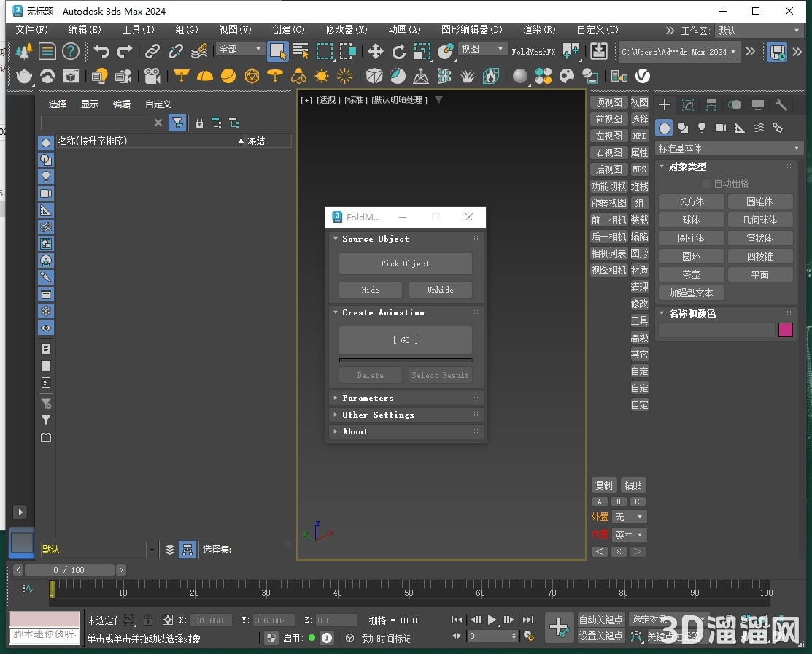Expand the About rollout
Screen dimensions: 812x654
406,431
